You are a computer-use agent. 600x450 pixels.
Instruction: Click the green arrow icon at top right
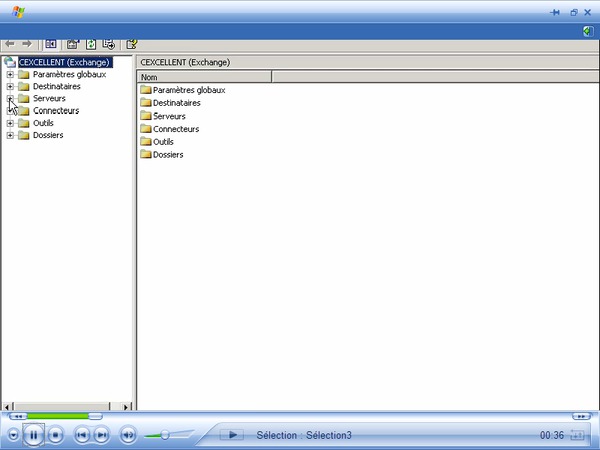(x=588, y=32)
